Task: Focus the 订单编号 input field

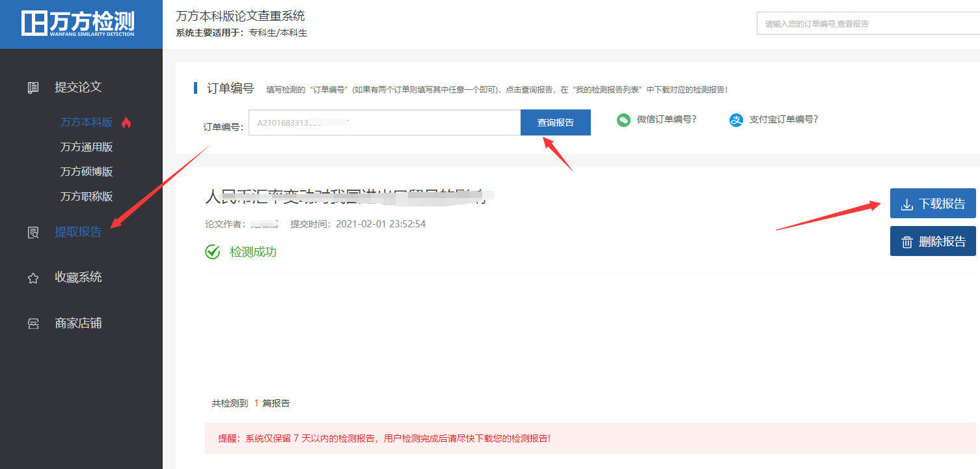Action: [x=385, y=122]
